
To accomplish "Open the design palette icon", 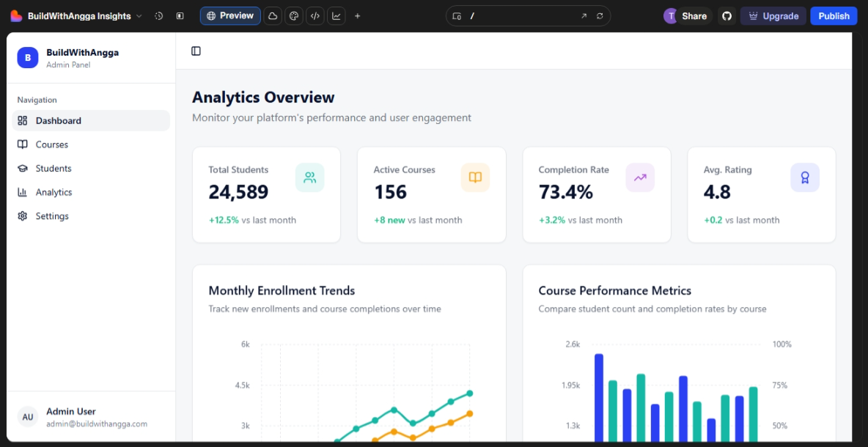I will (293, 16).
